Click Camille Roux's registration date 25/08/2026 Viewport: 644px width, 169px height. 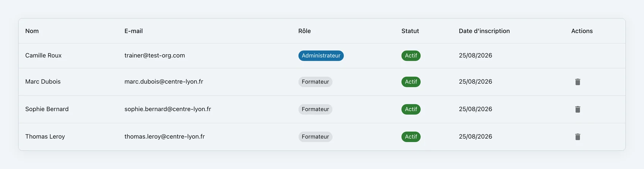[x=475, y=55]
